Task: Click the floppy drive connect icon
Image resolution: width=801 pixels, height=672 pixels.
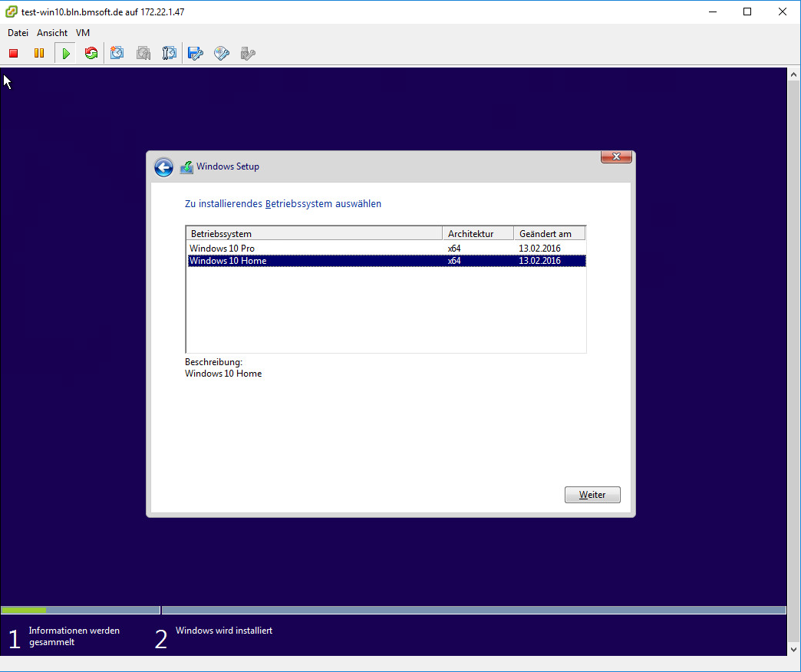Action: point(196,53)
